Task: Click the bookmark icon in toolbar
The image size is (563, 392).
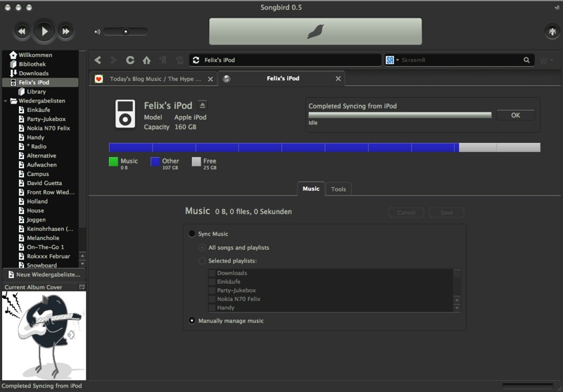Action: pos(163,61)
